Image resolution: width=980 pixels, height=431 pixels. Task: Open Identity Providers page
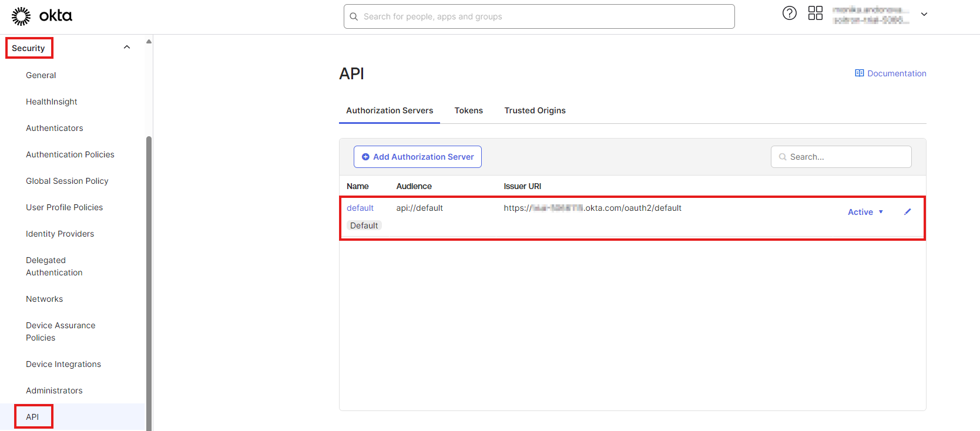[x=60, y=234]
